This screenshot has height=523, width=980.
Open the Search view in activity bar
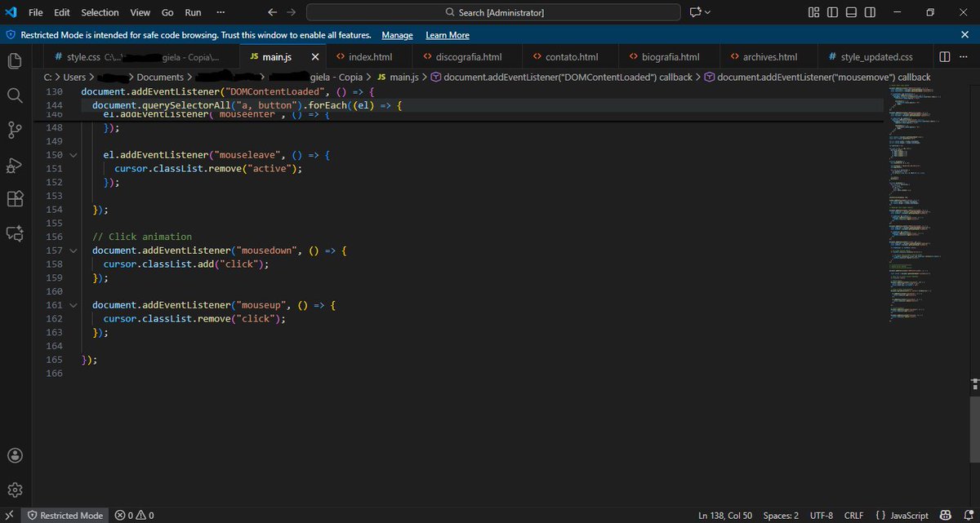(x=14, y=95)
